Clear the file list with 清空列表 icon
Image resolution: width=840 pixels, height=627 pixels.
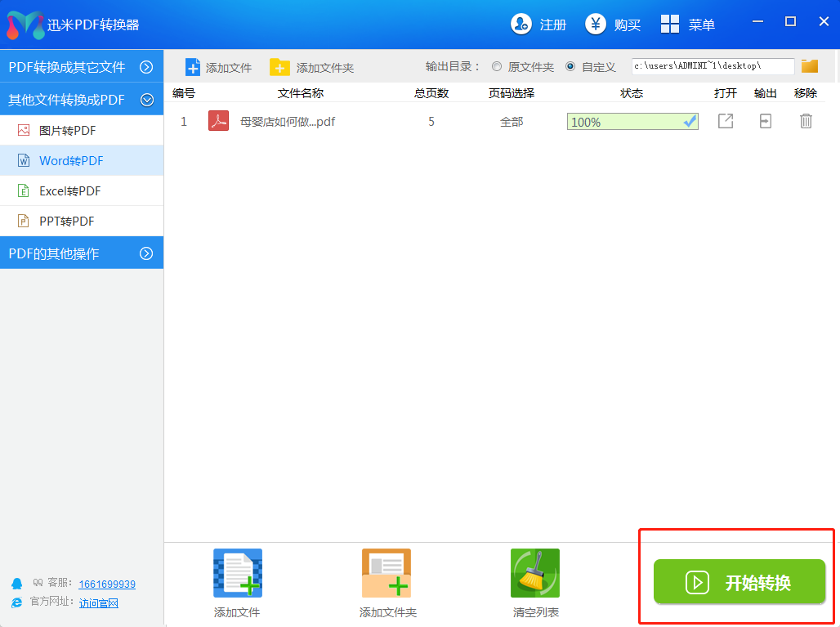coord(534,573)
